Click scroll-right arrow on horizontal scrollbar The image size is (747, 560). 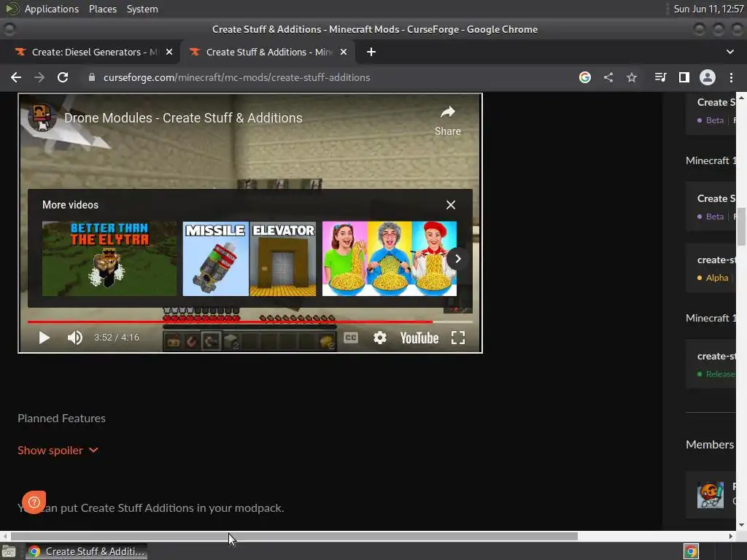(x=731, y=536)
